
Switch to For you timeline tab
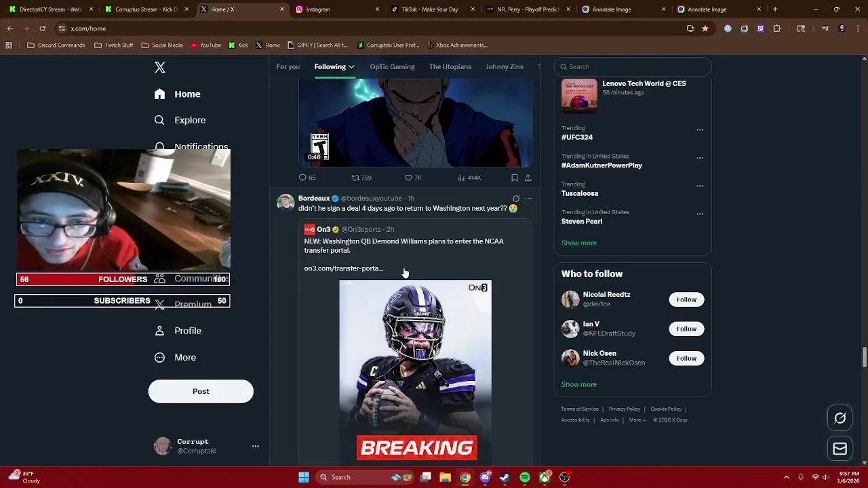[x=288, y=66]
